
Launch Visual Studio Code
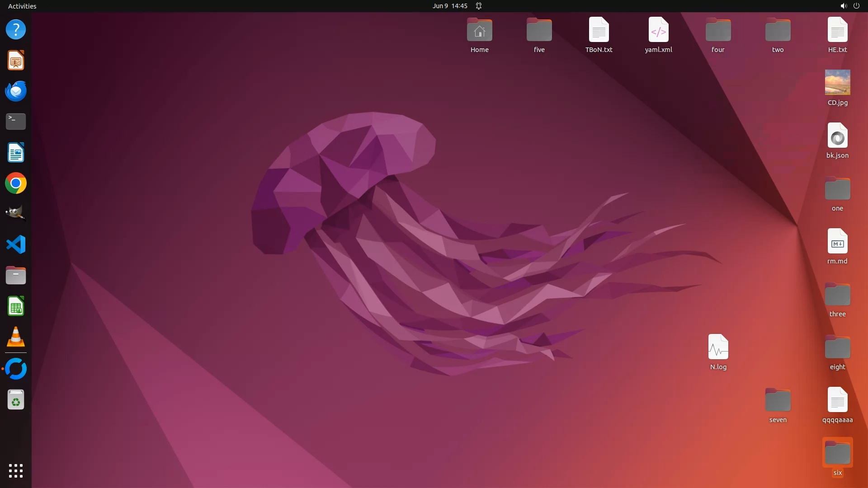click(16, 244)
